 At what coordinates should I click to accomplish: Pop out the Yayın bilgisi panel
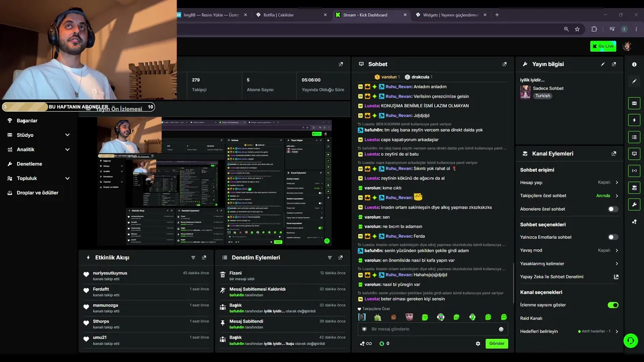coord(614,64)
